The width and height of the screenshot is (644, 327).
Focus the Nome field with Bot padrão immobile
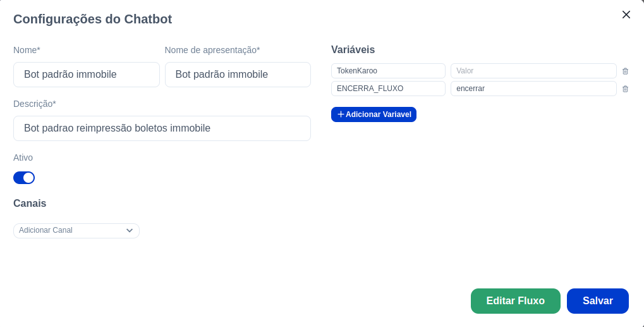(86, 75)
